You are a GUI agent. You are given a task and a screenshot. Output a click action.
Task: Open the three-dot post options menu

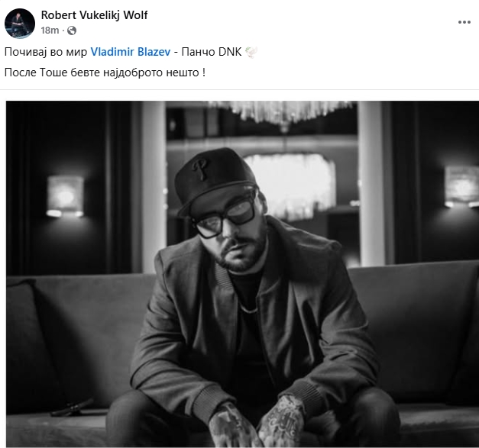464,22
